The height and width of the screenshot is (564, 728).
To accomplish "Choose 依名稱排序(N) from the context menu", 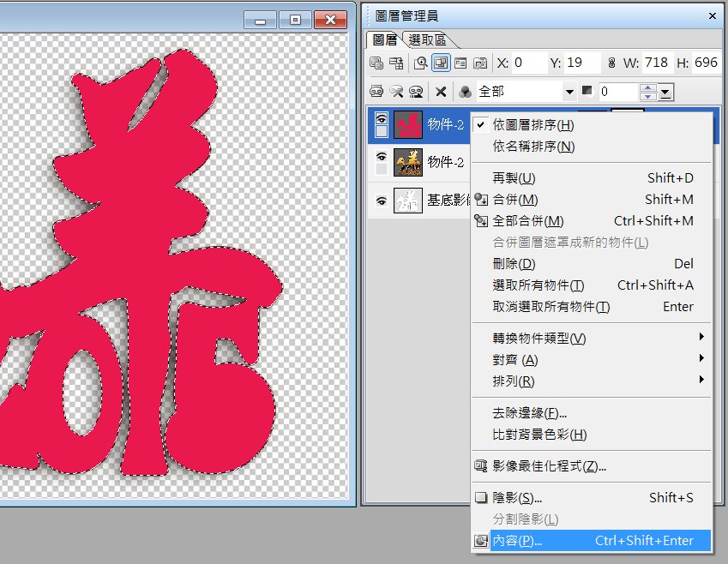I will tap(592, 147).
